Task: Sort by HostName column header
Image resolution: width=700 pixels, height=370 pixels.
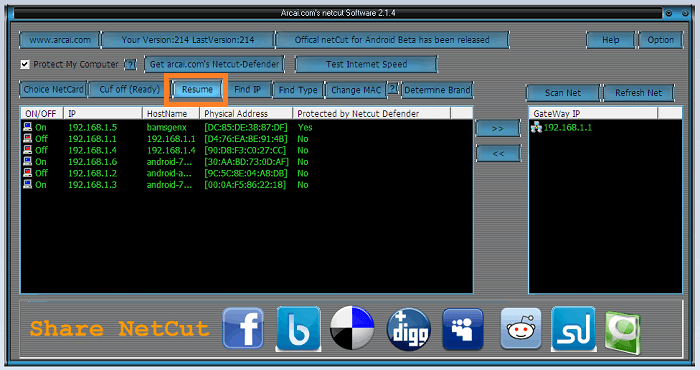Action: (171, 113)
